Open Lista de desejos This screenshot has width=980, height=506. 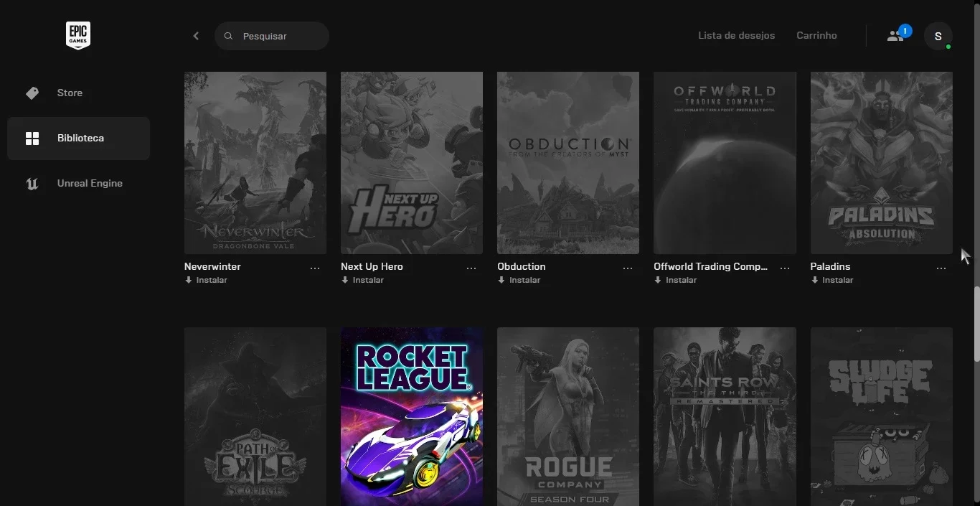click(737, 35)
